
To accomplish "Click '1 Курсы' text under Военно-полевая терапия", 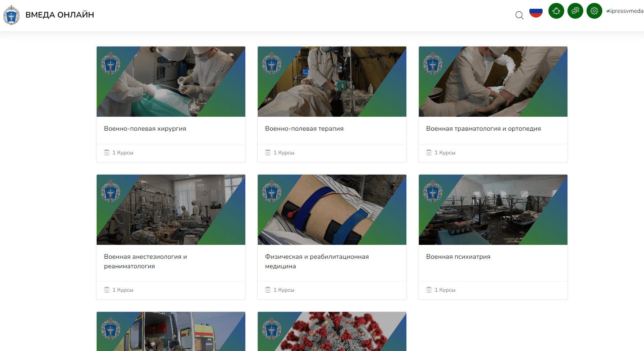I will tap(284, 153).
